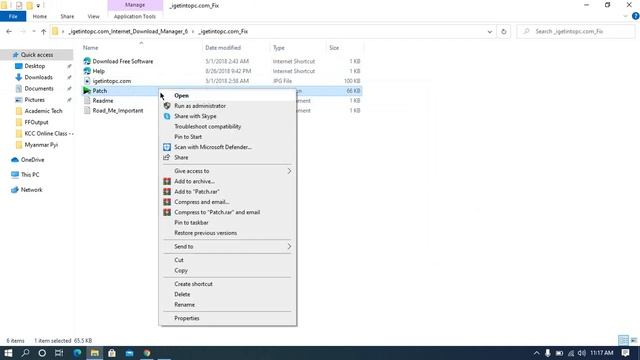Open address bar history dropdown

[489, 31]
